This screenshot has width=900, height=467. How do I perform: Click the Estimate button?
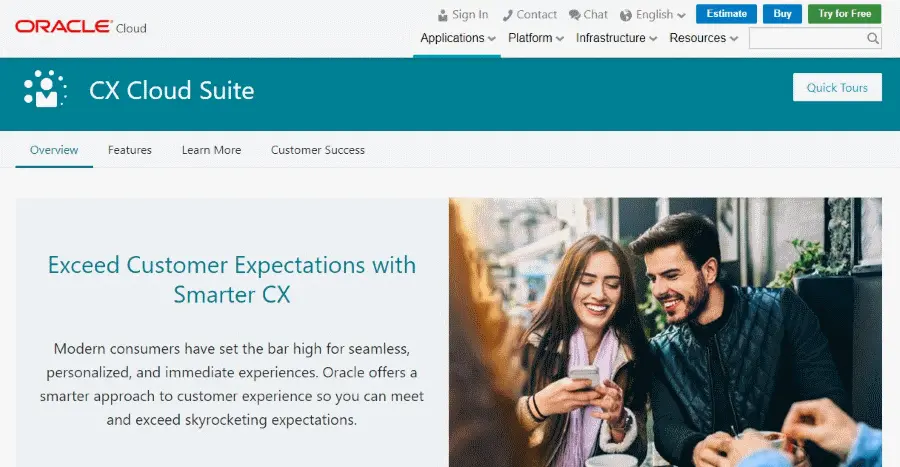tap(726, 14)
